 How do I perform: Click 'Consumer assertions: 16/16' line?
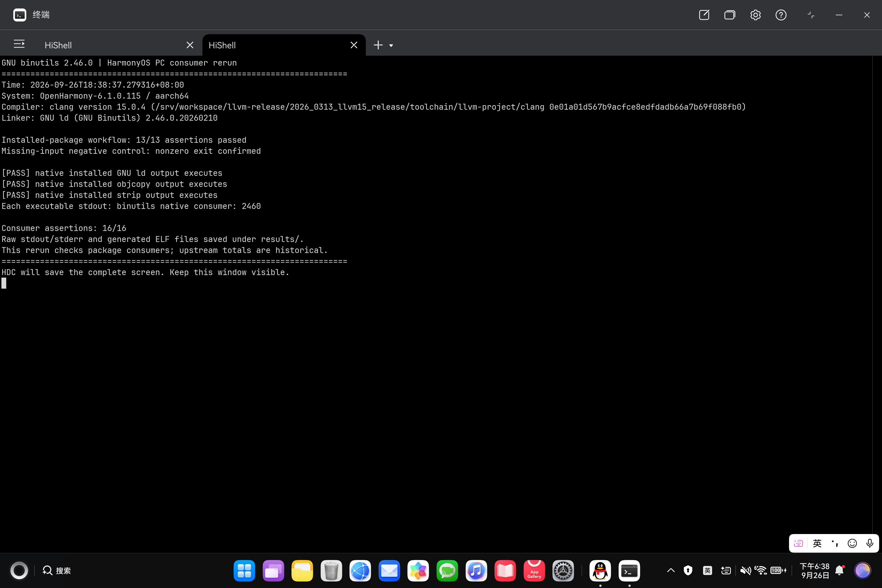[64, 228]
